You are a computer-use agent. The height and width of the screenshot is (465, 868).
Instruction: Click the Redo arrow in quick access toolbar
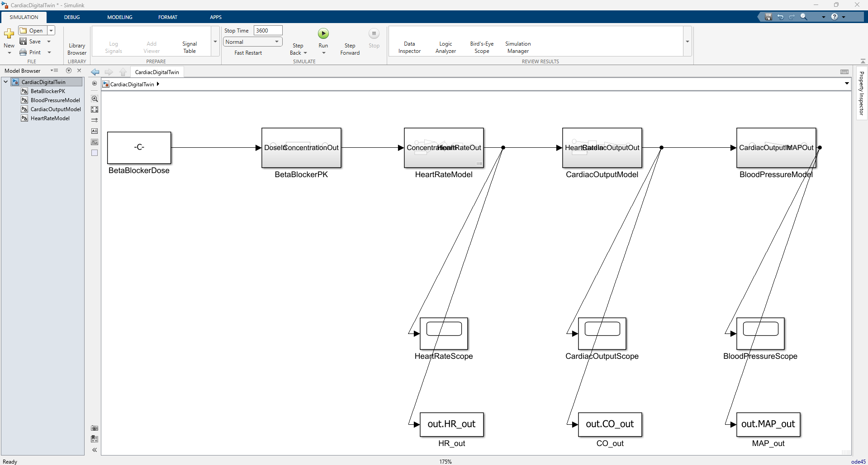792,17
